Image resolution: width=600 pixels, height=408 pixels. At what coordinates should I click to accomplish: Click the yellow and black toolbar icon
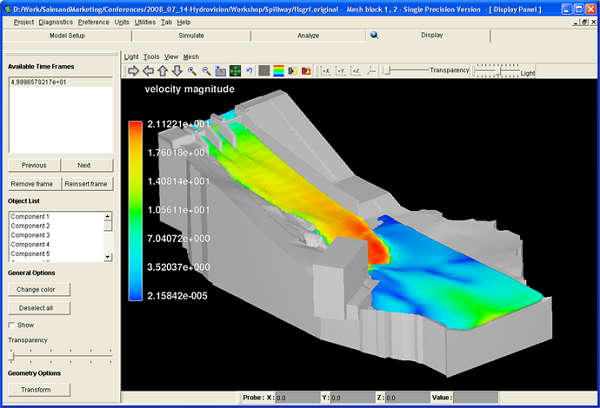click(x=293, y=71)
